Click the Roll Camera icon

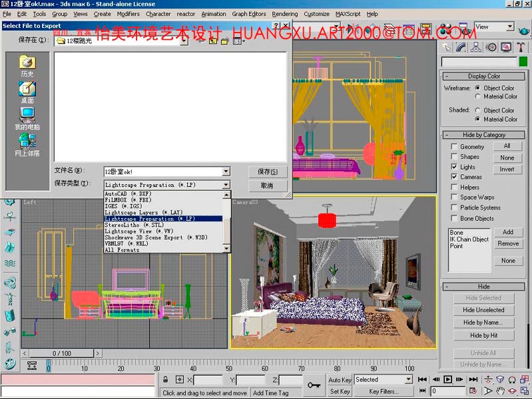pos(512,379)
